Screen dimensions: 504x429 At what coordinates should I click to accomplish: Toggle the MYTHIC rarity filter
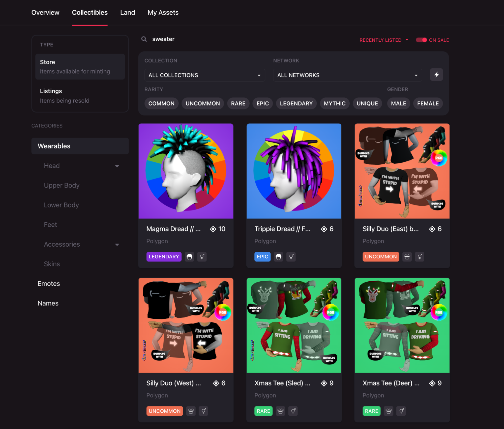(335, 103)
